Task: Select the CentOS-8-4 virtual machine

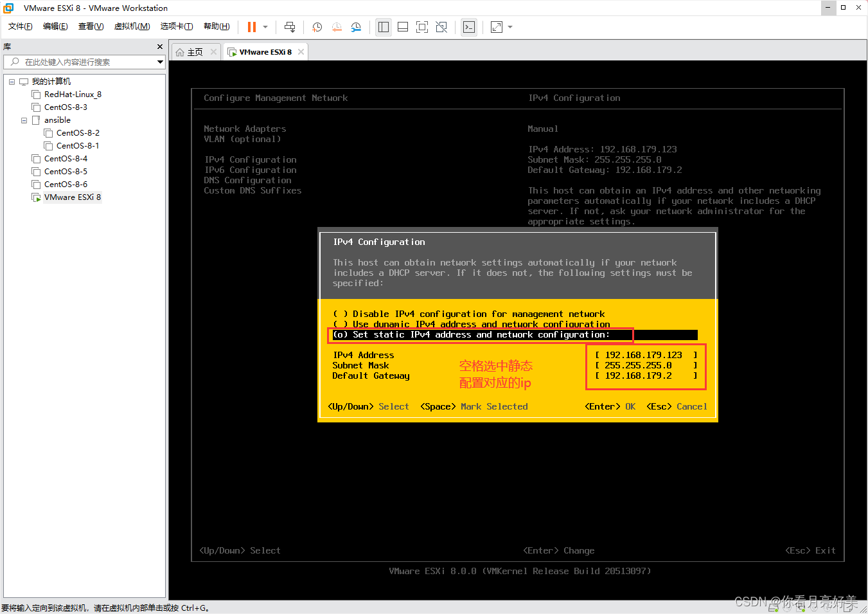Action: tap(66, 159)
